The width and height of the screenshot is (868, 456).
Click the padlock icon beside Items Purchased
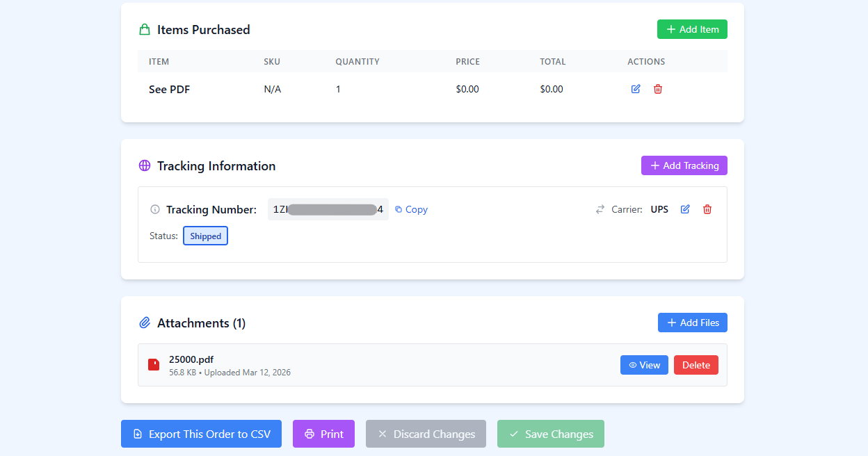[145, 29]
